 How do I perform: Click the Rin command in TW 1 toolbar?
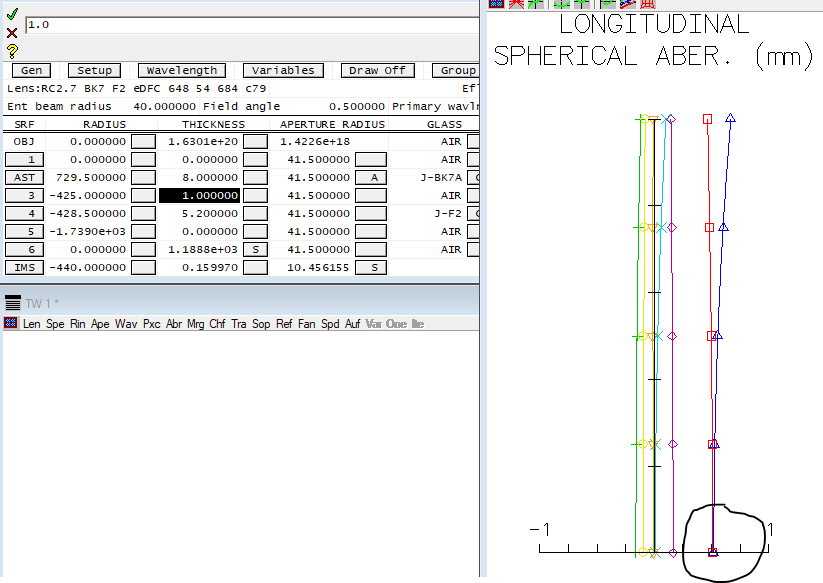click(x=78, y=324)
